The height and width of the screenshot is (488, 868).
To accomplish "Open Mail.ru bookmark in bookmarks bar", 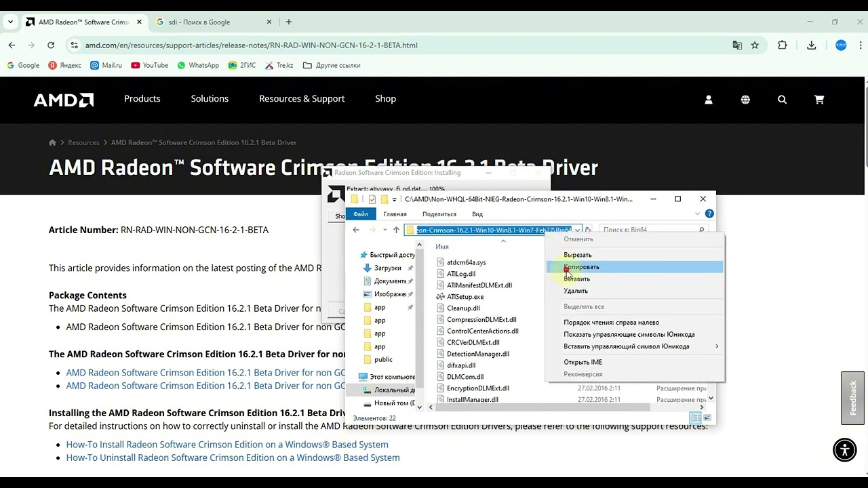I will pyautogui.click(x=106, y=66).
